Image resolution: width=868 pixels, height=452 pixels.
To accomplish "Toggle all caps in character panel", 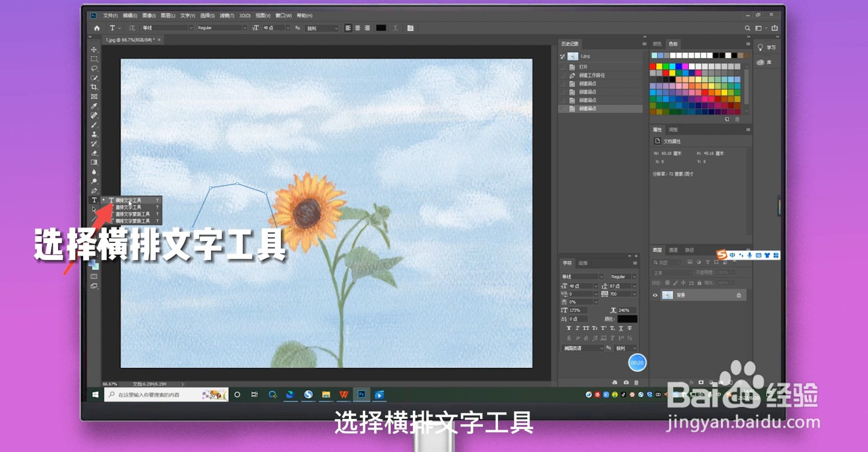I will point(586,328).
